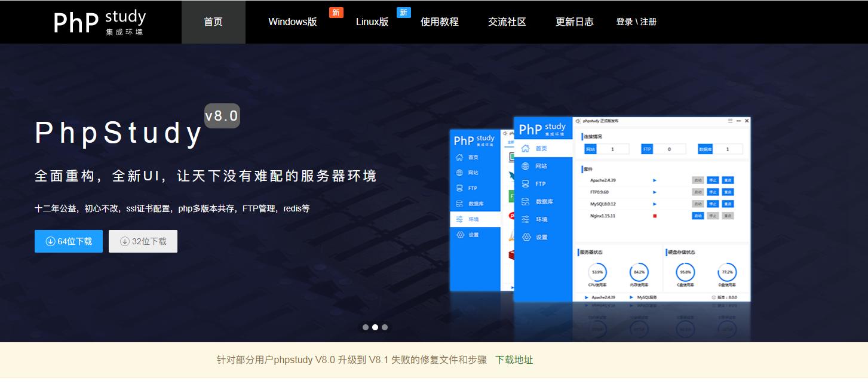Click 重启 button in Apache2.4.39 row
868x387 pixels.
tap(728, 180)
